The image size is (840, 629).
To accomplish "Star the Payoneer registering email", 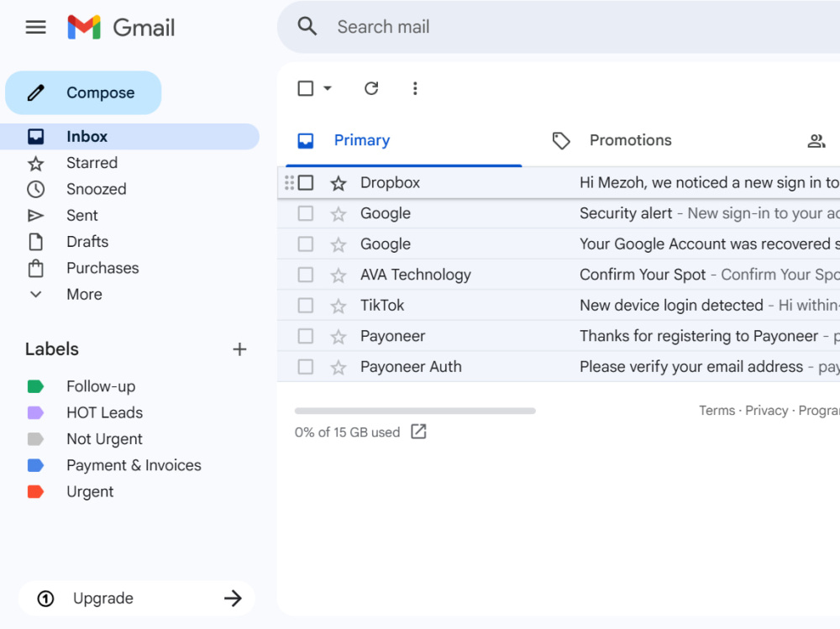I will pos(338,337).
